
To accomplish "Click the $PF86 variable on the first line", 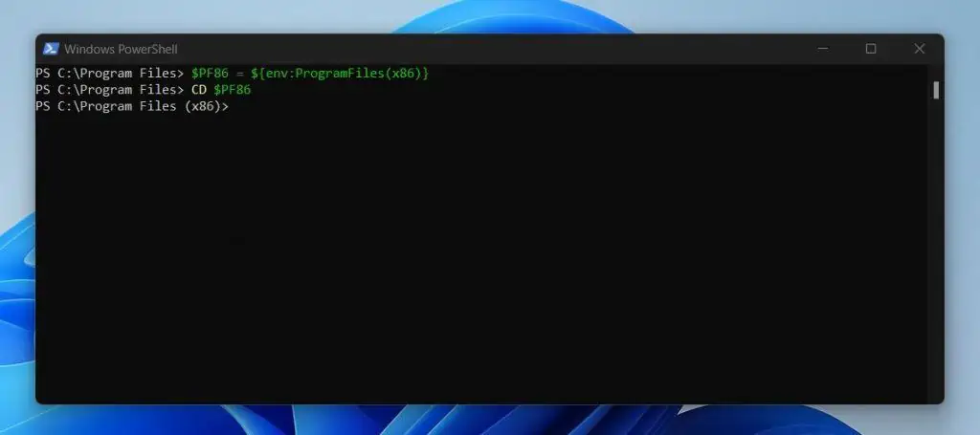I will tap(210, 74).
